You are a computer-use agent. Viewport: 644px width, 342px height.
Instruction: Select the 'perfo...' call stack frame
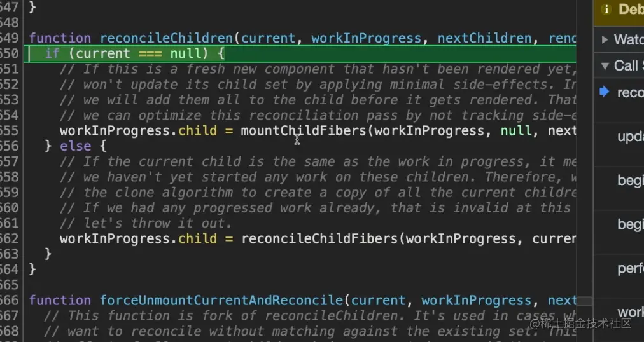630,268
